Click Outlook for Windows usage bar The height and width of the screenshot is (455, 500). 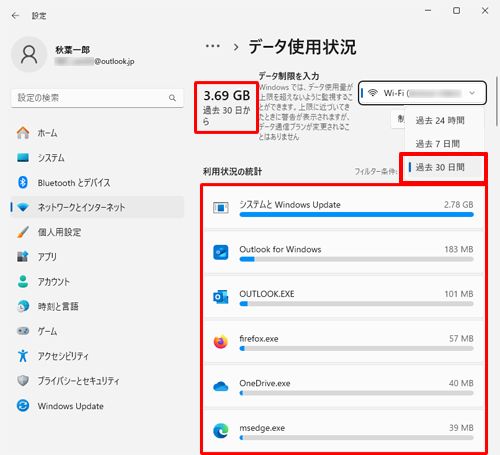point(356,259)
